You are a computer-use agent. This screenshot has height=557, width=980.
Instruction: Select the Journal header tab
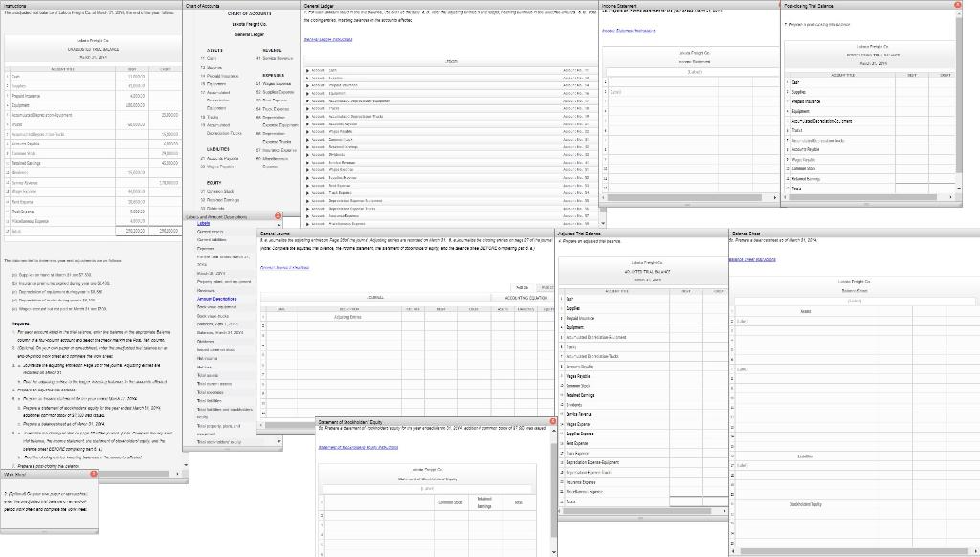[375, 298]
